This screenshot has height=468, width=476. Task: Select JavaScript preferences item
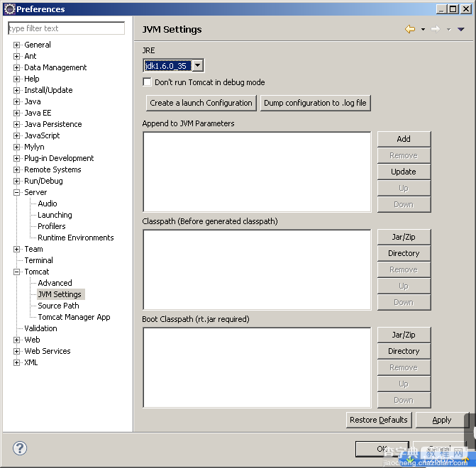(x=42, y=135)
